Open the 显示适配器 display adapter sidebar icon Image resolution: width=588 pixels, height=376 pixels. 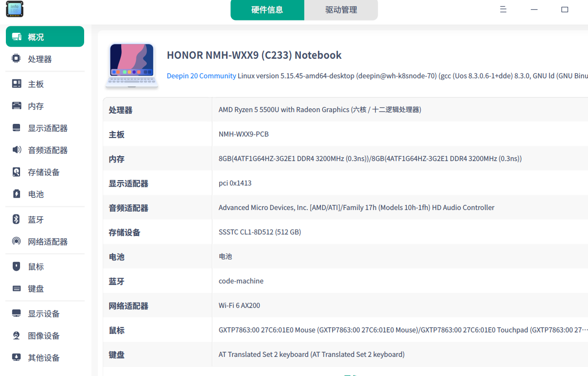(17, 128)
